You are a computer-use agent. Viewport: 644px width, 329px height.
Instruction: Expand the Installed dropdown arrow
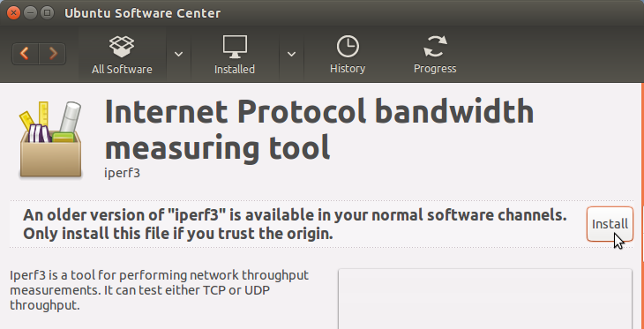(292, 54)
